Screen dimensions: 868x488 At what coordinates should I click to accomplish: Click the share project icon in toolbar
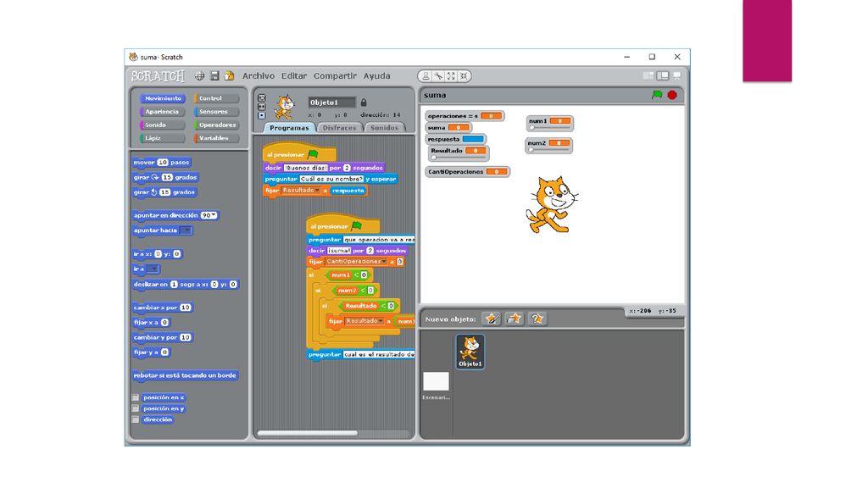(229, 75)
